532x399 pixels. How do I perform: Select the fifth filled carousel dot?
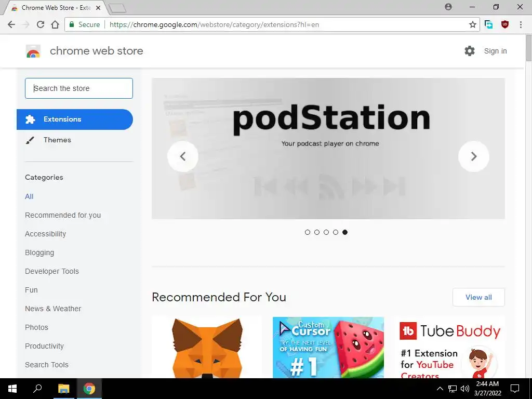point(345,232)
